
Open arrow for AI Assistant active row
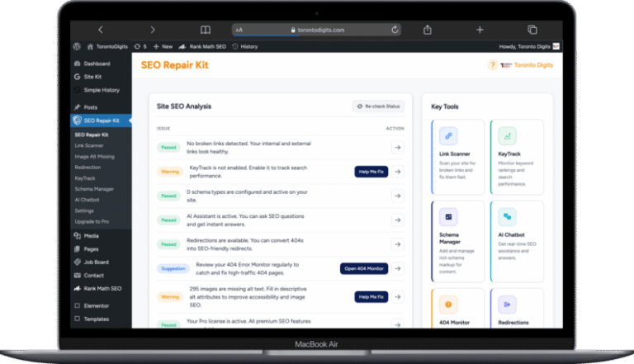pyautogui.click(x=397, y=220)
